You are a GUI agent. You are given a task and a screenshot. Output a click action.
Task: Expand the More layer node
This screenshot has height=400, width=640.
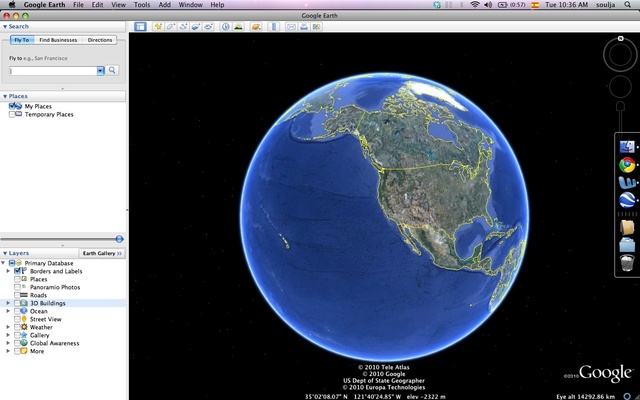point(8,351)
